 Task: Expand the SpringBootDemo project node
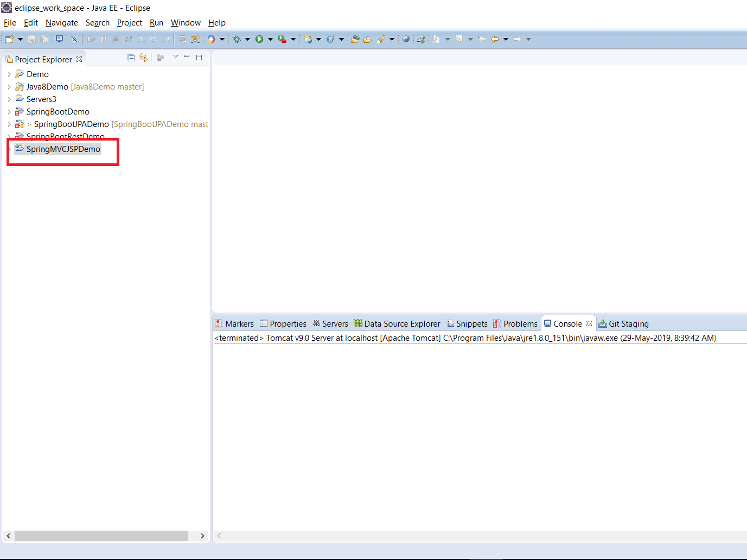(x=9, y=112)
